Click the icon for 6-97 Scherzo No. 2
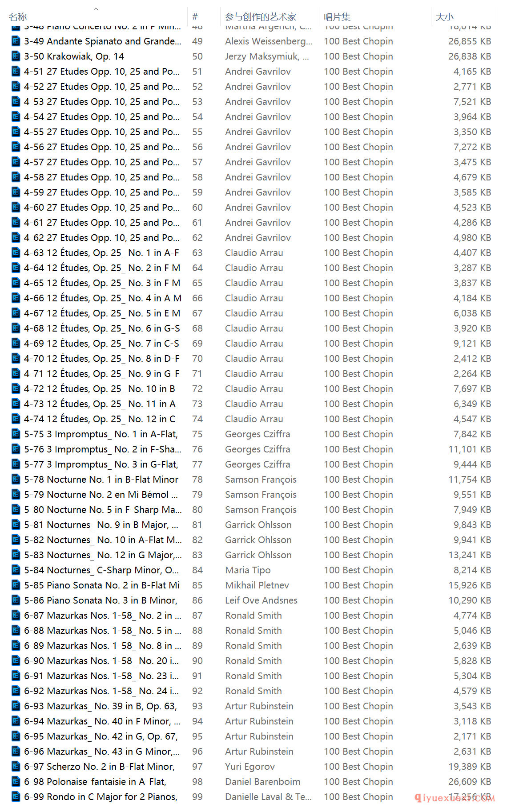The height and width of the screenshot is (812, 511). [16, 767]
